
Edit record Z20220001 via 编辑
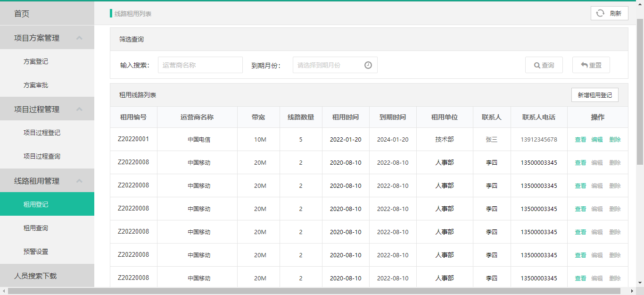coord(597,140)
